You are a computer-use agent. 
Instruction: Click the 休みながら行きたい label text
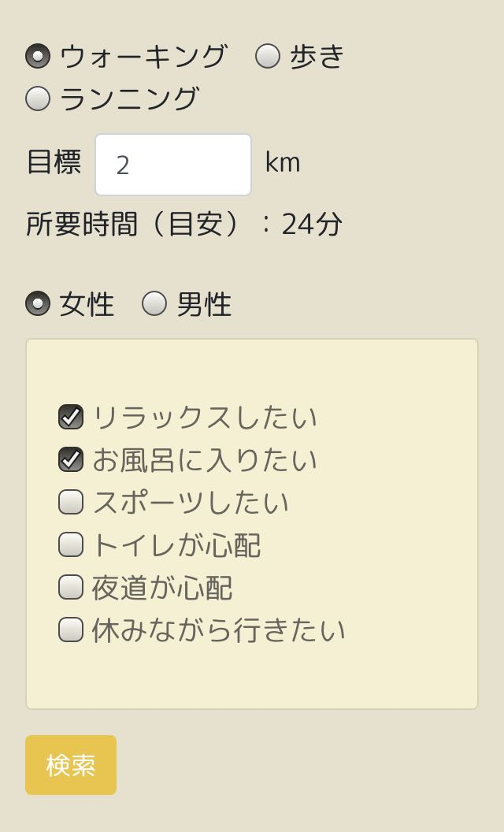[218, 630]
